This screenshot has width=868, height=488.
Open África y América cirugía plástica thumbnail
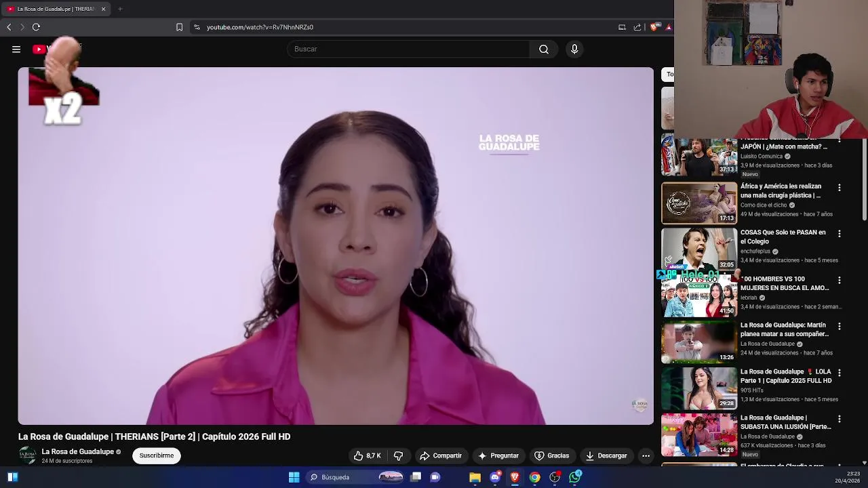699,203
